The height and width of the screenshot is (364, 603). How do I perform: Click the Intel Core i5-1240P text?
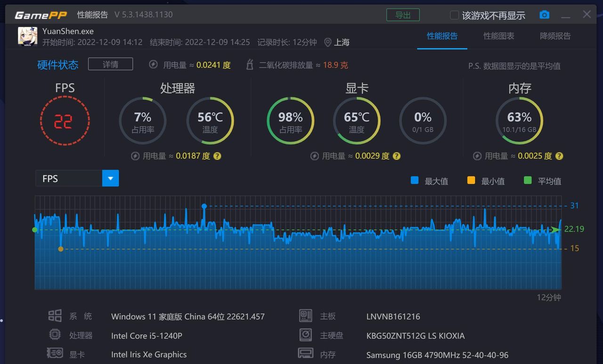[147, 335]
